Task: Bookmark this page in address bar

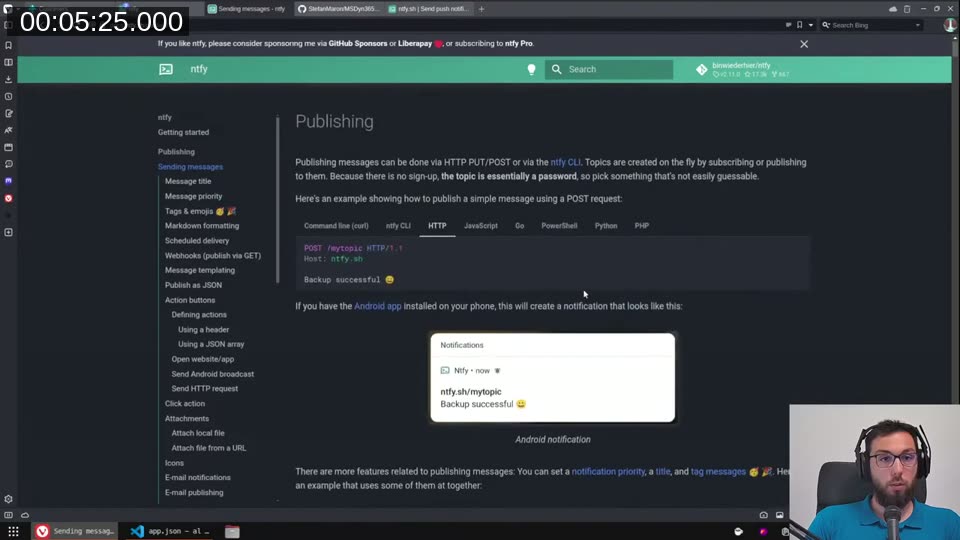Action: coord(800,25)
